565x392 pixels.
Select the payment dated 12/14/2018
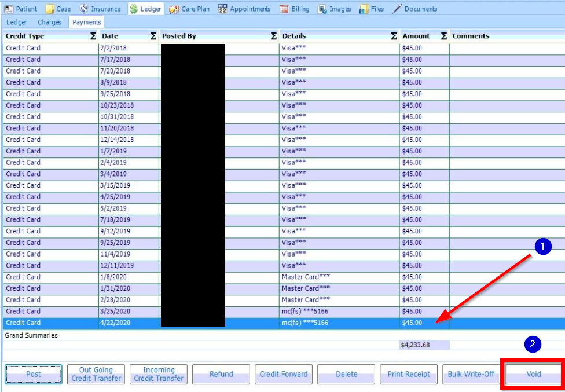tap(284, 140)
